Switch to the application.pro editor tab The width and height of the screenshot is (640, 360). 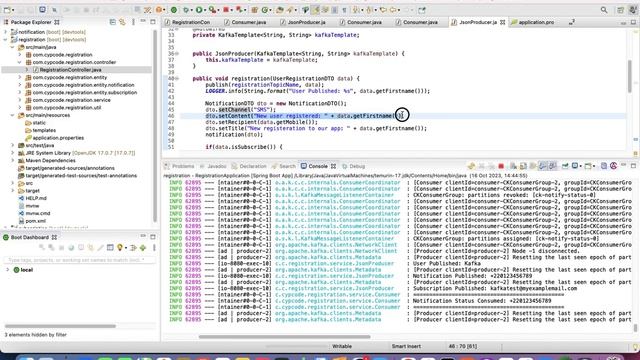coord(532,22)
